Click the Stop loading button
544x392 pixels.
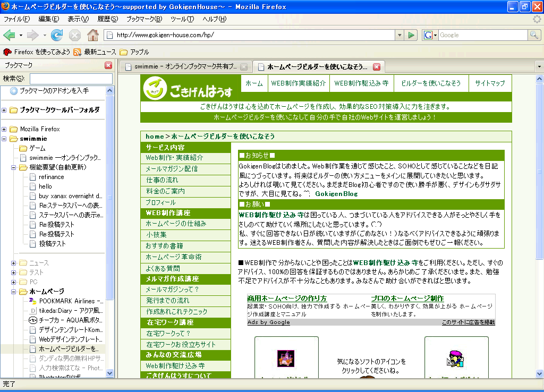point(74,35)
